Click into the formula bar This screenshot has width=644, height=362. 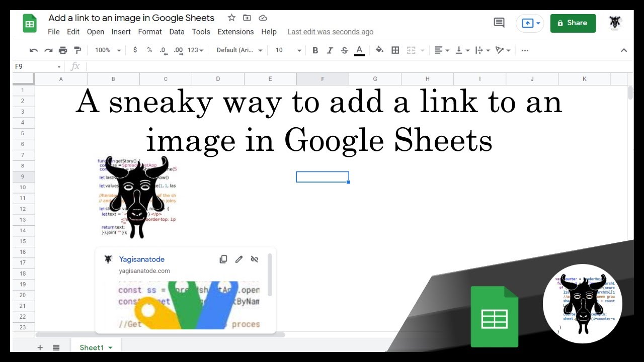360,66
